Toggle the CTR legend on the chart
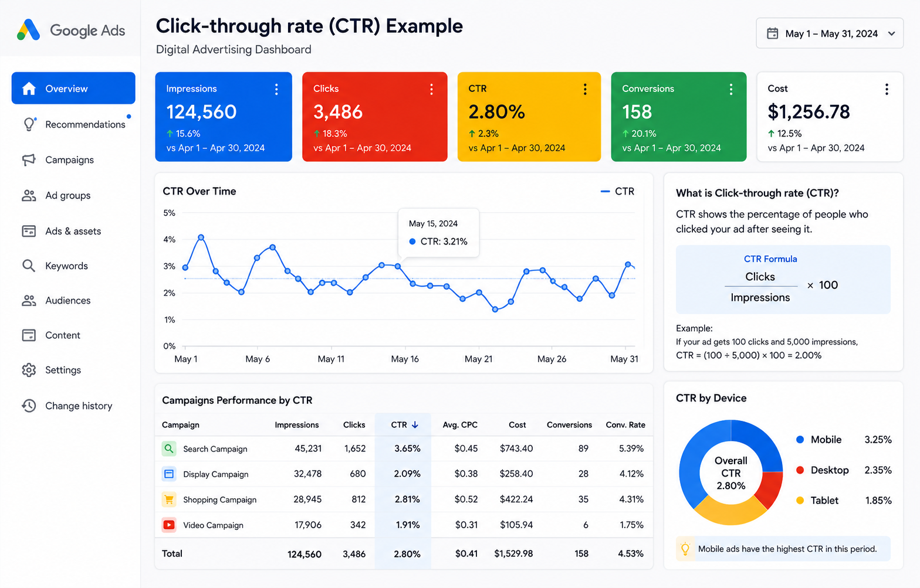Screen dimensions: 920x588 (x=617, y=192)
